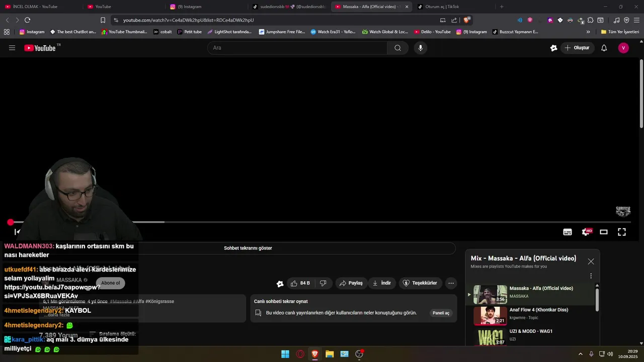644x362 pixels.
Task: Open Brave VPN shield icon
Action: coord(626,20)
